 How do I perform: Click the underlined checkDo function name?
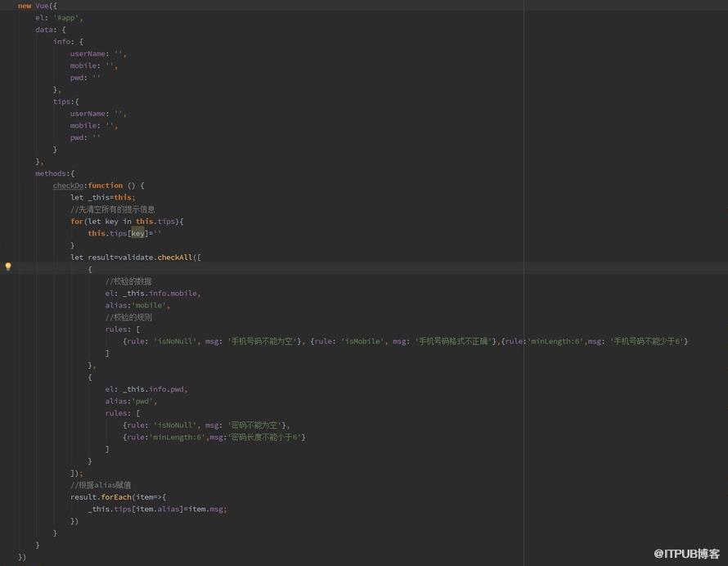point(68,186)
